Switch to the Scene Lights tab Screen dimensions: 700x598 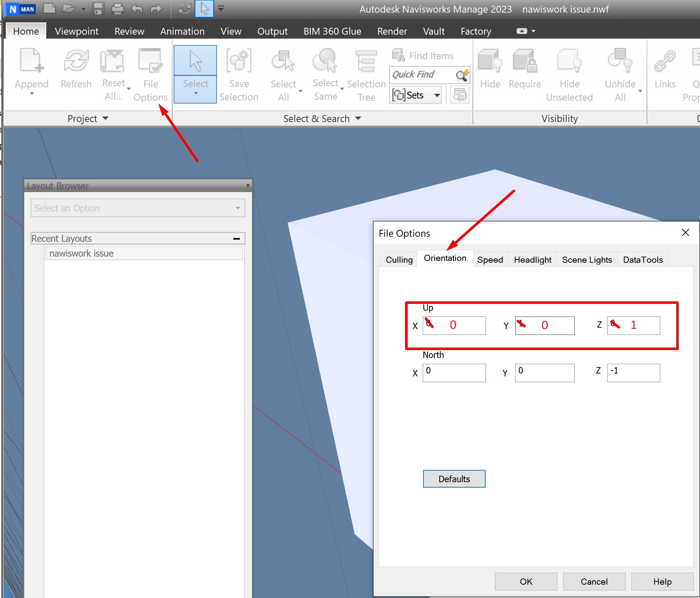click(587, 260)
